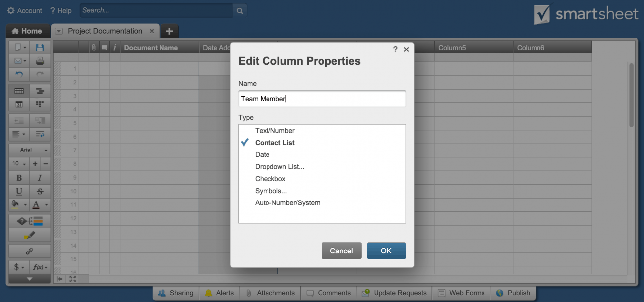Cancel the Edit Column Properties dialog
644x302 pixels.
(x=341, y=251)
